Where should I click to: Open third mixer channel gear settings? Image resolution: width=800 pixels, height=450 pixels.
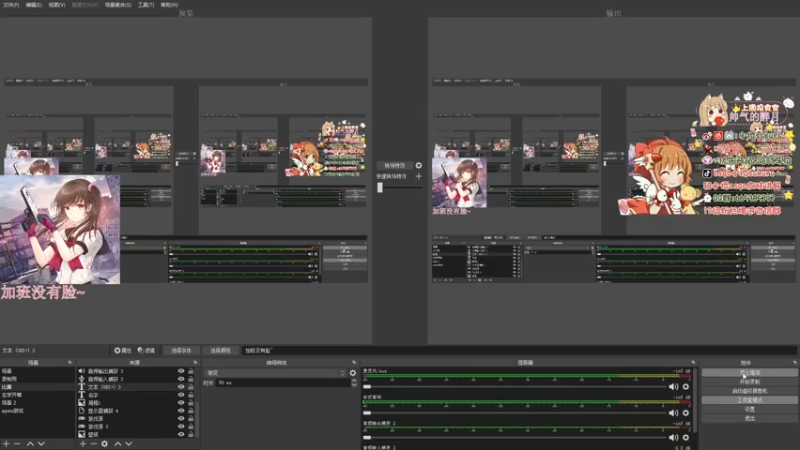click(x=686, y=437)
